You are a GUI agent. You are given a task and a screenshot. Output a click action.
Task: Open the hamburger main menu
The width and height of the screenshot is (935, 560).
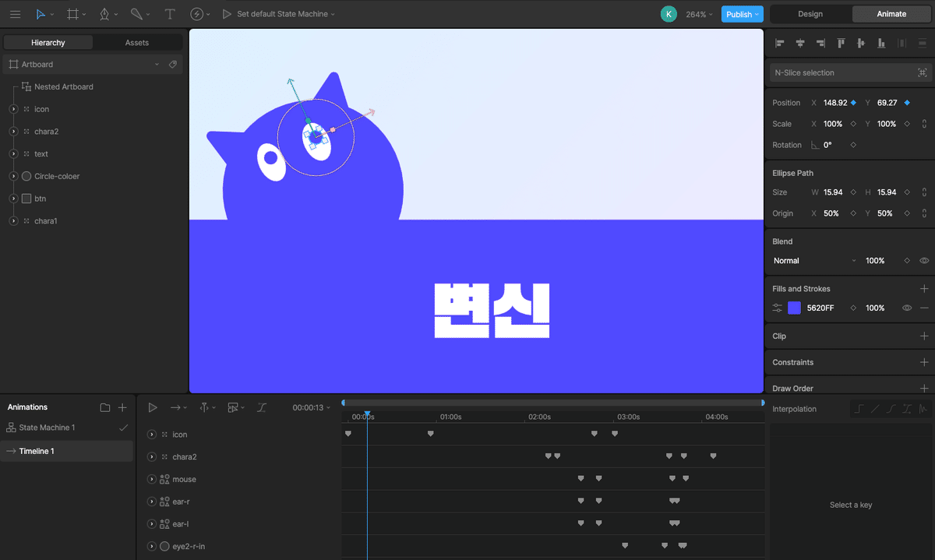pyautogui.click(x=15, y=14)
